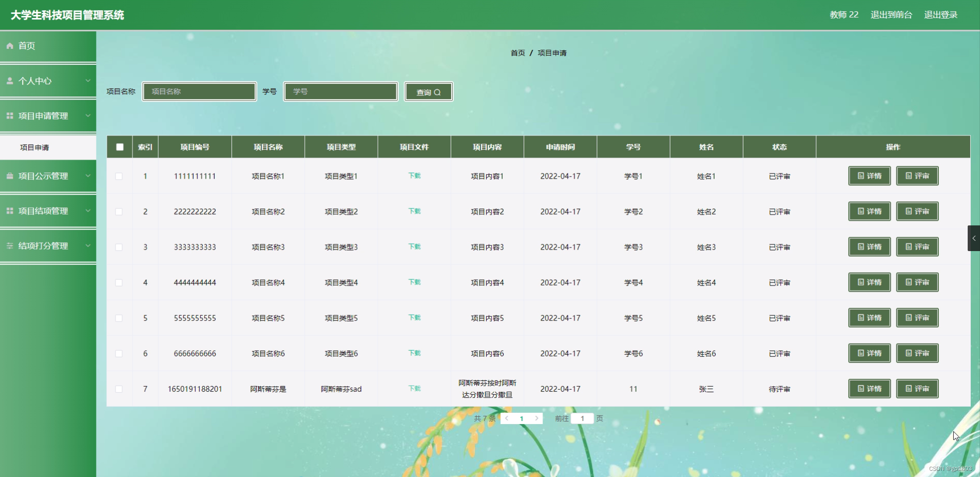Select the checkbox on the 阿斯蒂芬是 row

click(x=120, y=389)
